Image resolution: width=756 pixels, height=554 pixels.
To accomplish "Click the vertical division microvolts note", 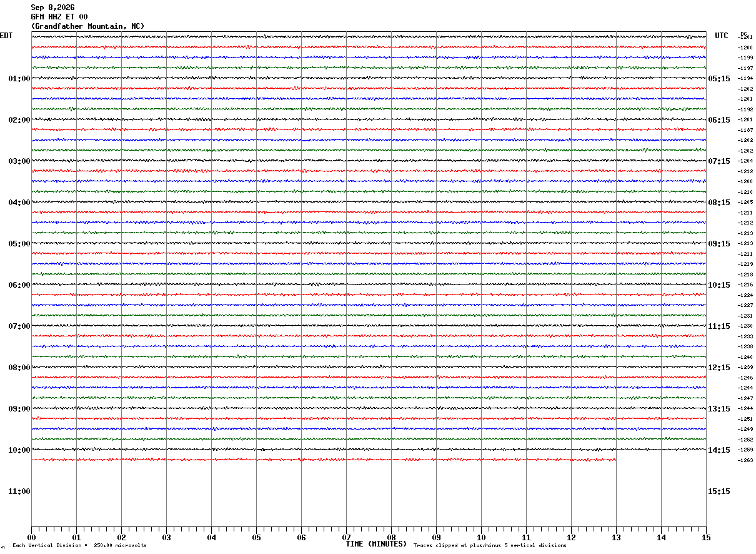I will [x=79, y=546].
